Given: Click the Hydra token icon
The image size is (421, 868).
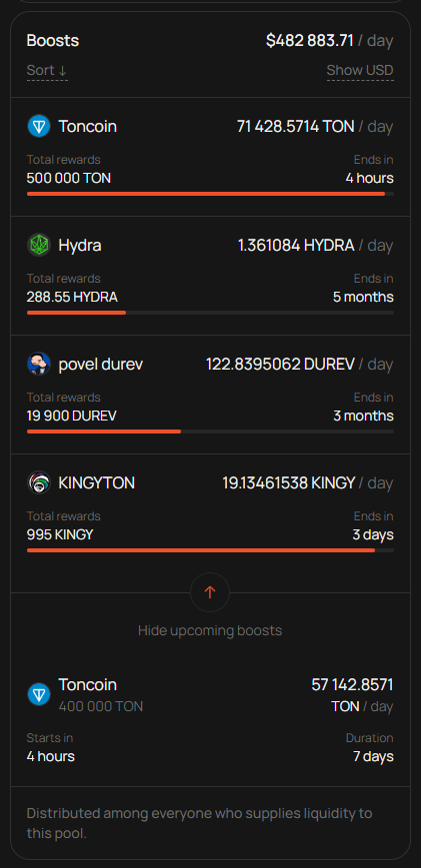Looking at the screenshot, I should 39,246.
